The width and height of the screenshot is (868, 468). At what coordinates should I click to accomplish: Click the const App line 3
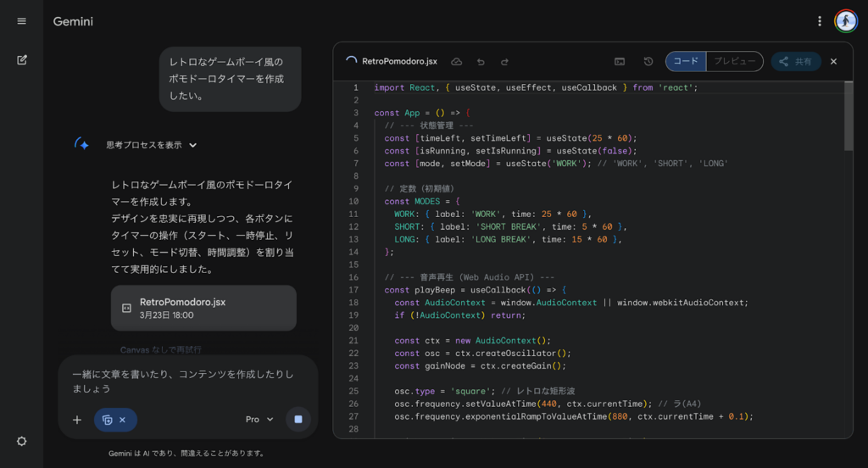422,113
